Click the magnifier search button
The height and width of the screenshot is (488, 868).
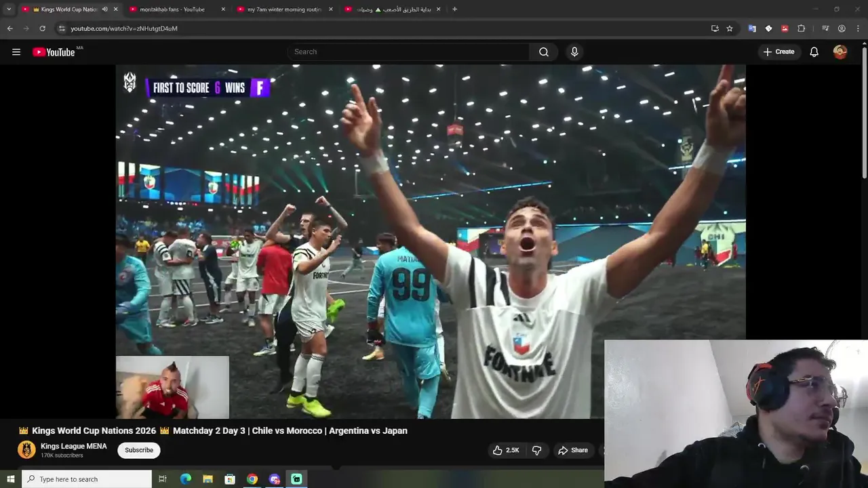tap(544, 52)
